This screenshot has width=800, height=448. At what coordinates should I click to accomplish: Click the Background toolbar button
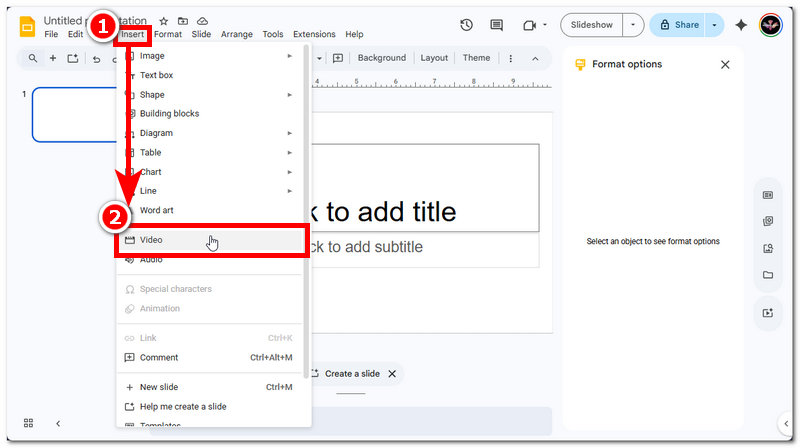(381, 58)
